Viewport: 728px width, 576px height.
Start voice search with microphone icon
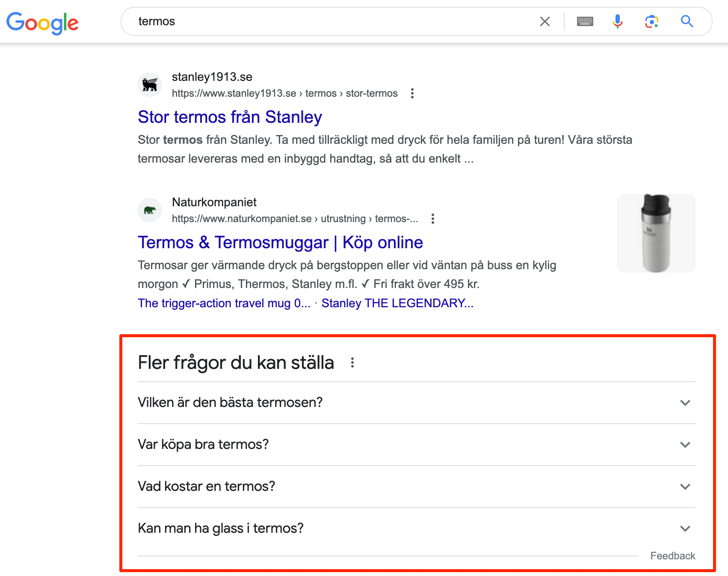click(617, 21)
